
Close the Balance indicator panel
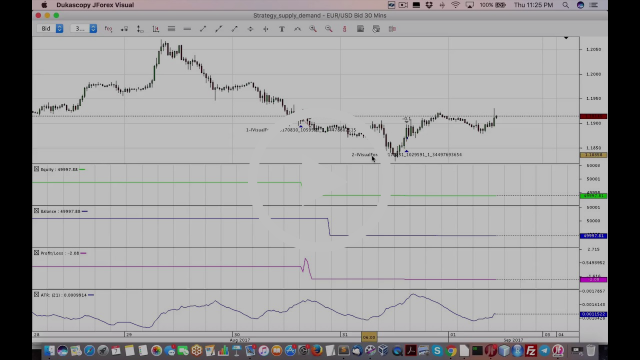36,211
